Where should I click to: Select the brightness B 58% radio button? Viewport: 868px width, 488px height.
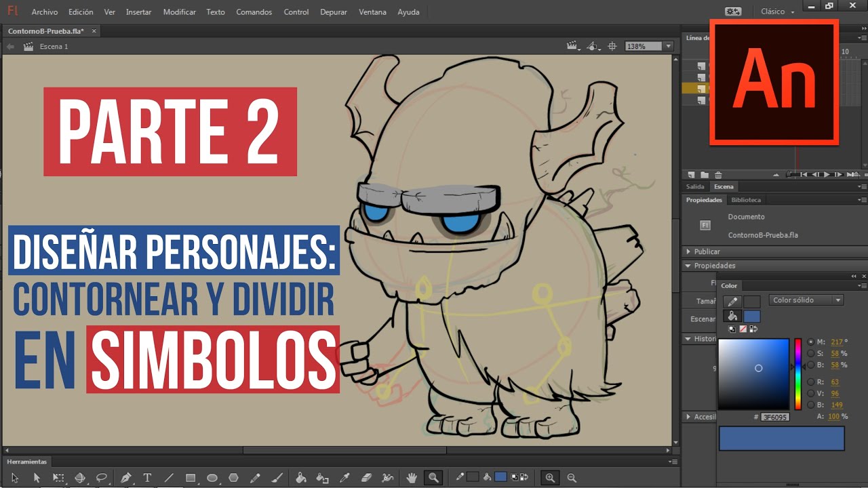click(x=810, y=365)
